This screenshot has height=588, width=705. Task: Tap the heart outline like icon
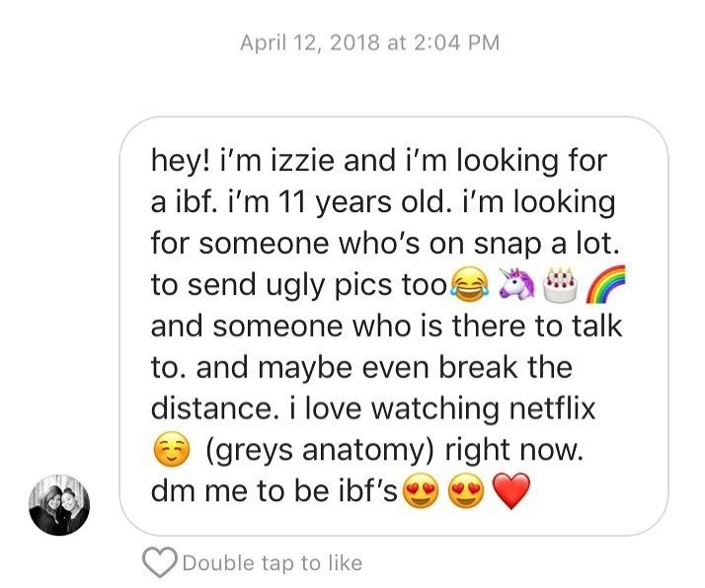coord(159,563)
